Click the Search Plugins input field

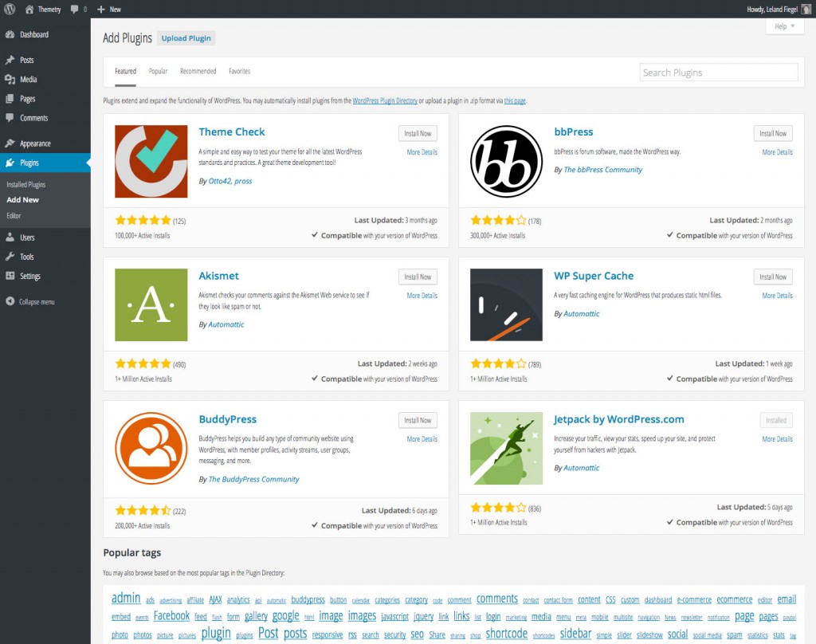718,72
